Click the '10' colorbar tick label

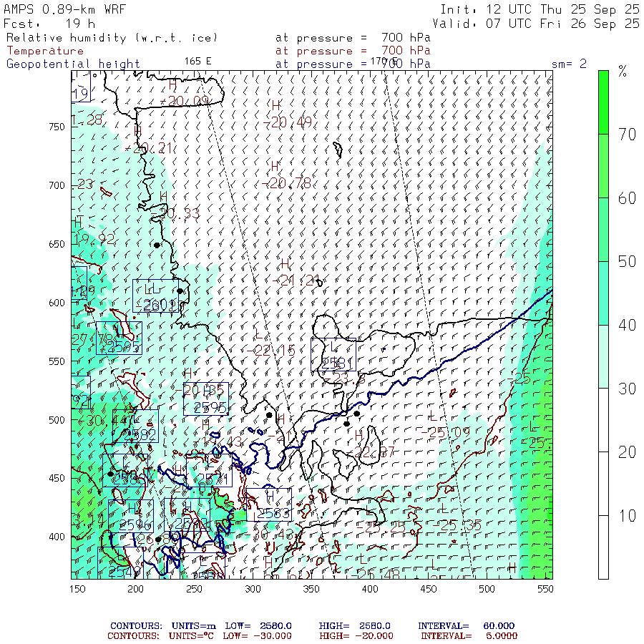(x=627, y=516)
